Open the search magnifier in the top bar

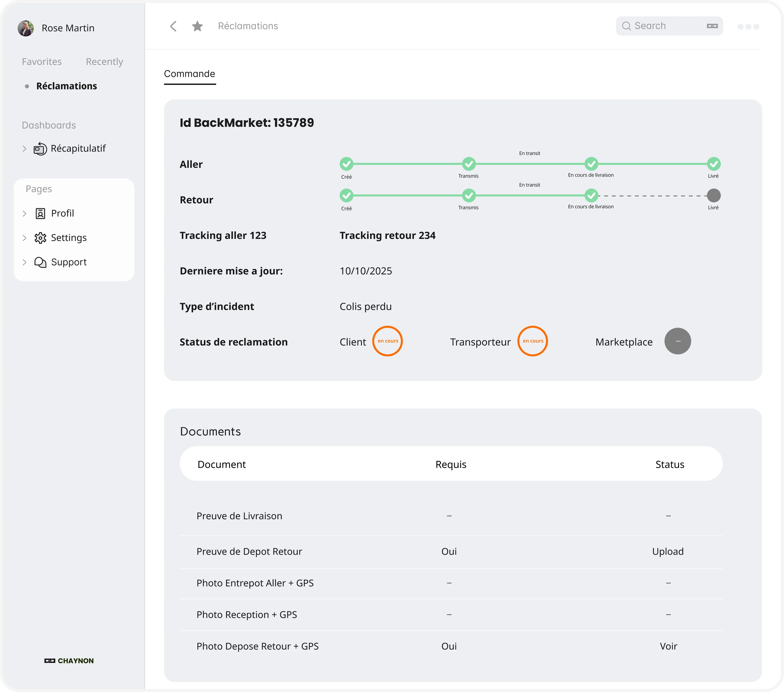[627, 26]
